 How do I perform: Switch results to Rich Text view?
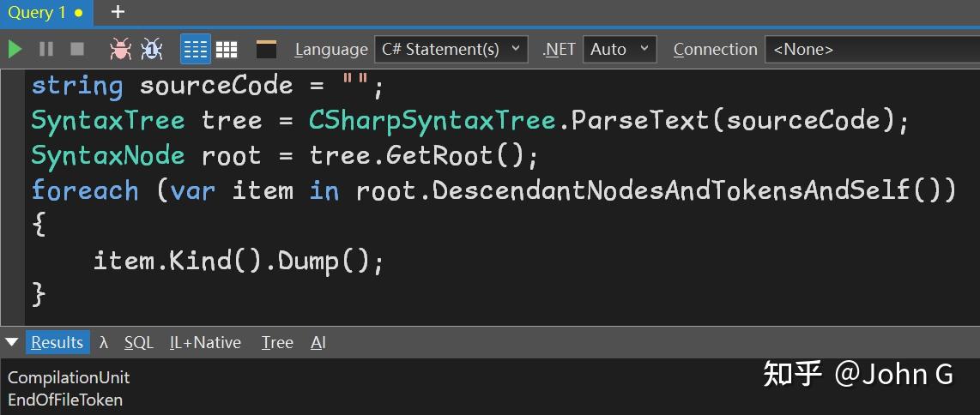(196, 49)
